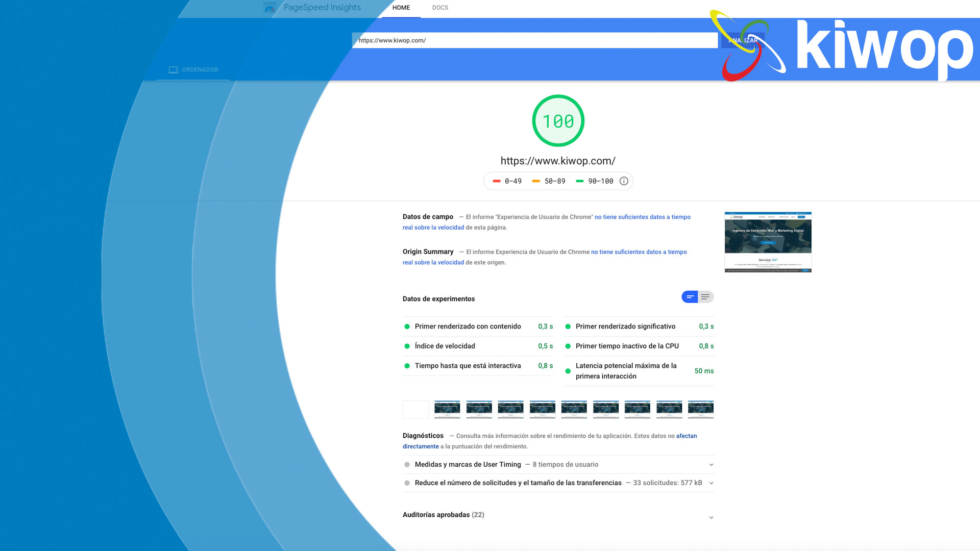Click the Índice de velocidad metric
Screen dimensions: 980x551
(x=478, y=346)
